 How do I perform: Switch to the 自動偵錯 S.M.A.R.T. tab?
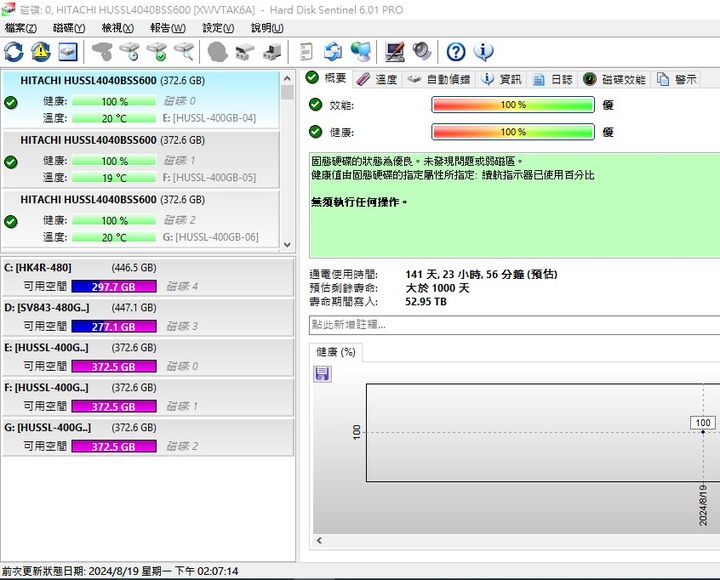point(439,79)
